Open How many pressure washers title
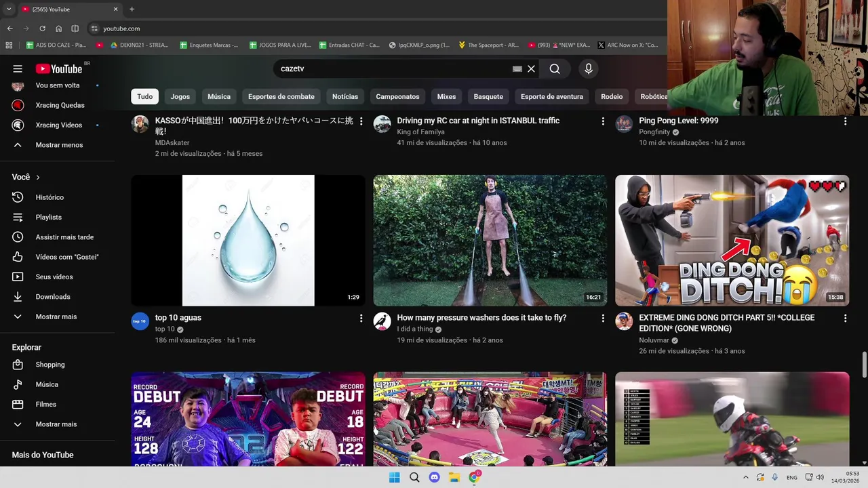 click(x=481, y=318)
